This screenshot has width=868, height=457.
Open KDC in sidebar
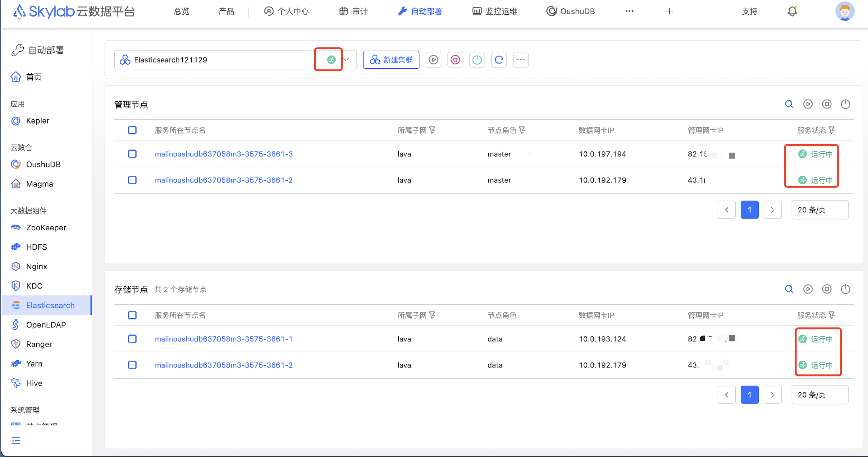(26, 286)
